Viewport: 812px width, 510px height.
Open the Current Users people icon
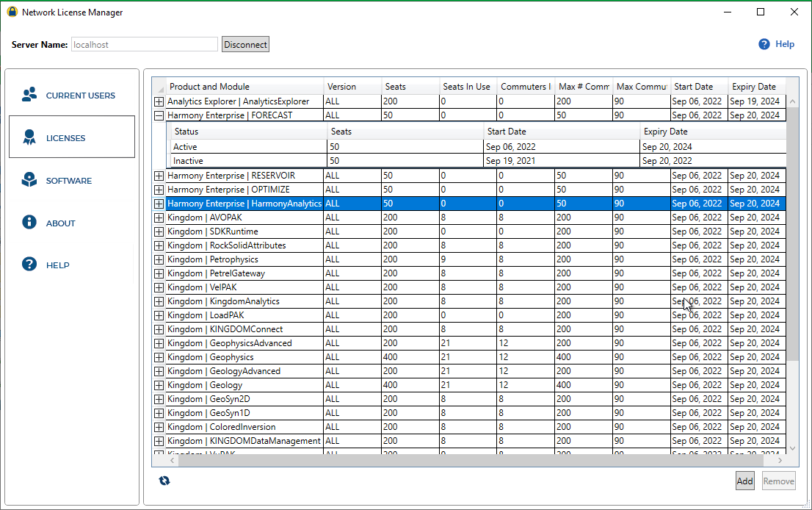coord(29,94)
